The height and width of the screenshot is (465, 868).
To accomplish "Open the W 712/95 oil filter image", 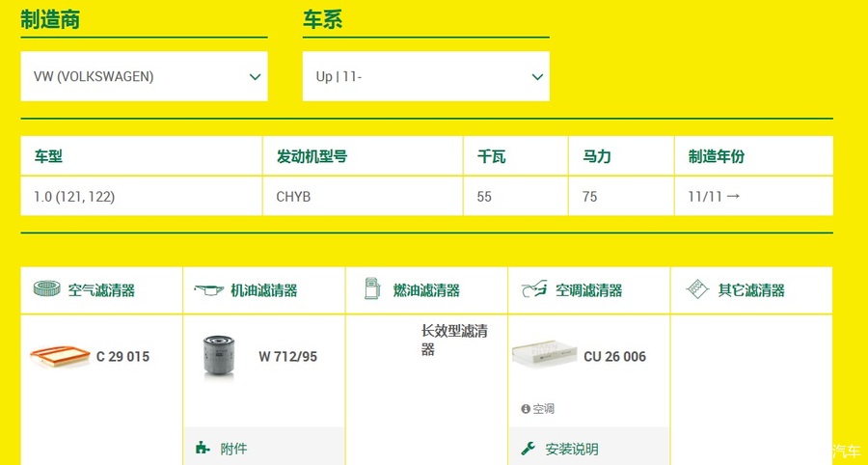I will coord(219,357).
